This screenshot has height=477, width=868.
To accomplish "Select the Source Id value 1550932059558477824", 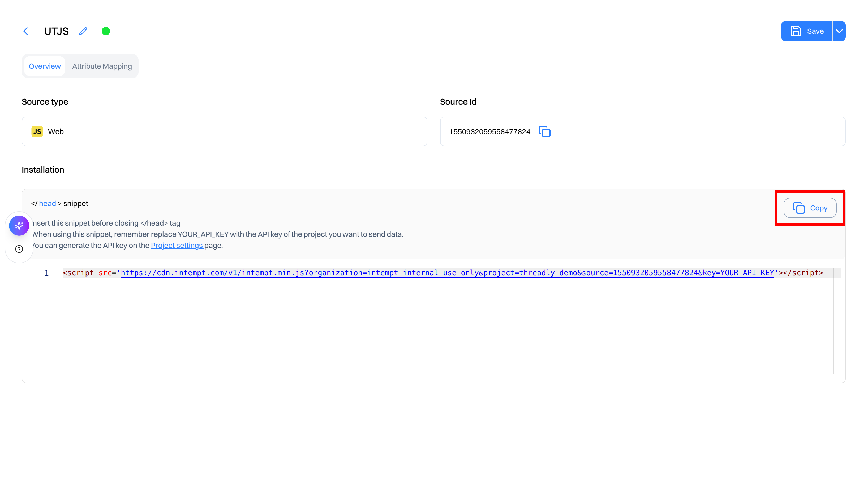I will (x=489, y=132).
